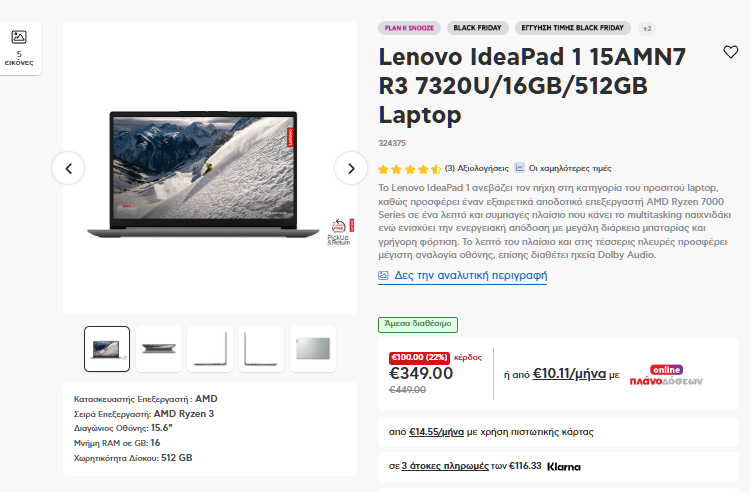Go to previous product image arrow
Viewport: 750px width, 492px height.
click(68, 168)
